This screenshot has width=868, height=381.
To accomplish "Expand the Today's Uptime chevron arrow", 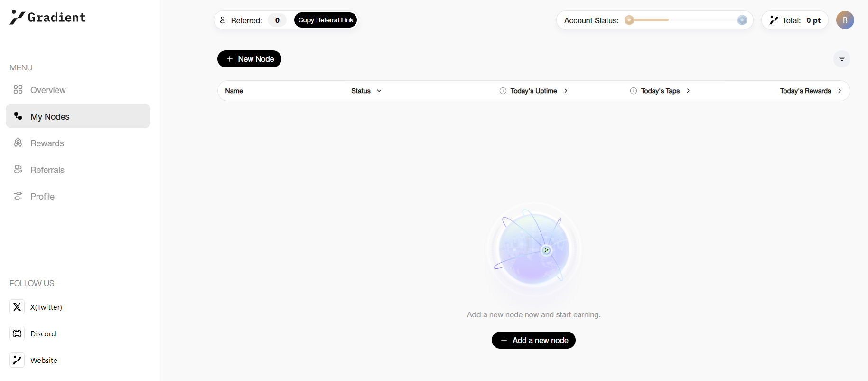I will pyautogui.click(x=566, y=91).
